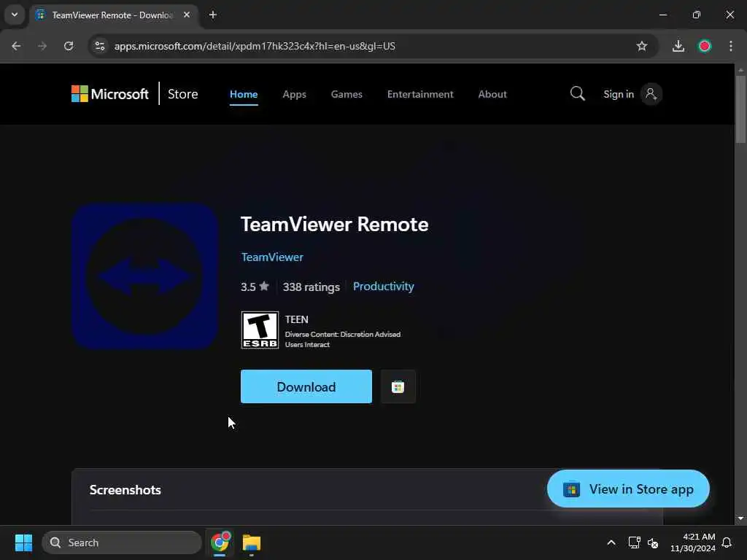Go back to previous page
This screenshot has height=560, width=747.
click(16, 46)
